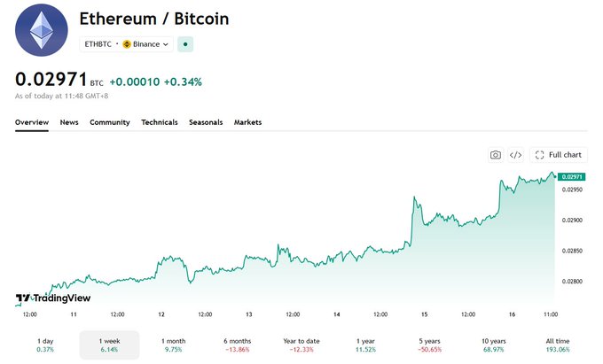Open the Community tab
This screenshot has width=603, height=364.
pyautogui.click(x=110, y=122)
